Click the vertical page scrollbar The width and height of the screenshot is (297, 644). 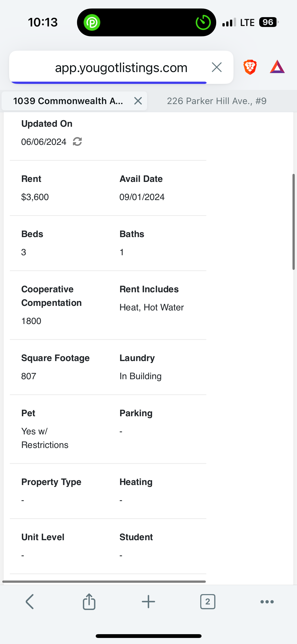pos(293,222)
